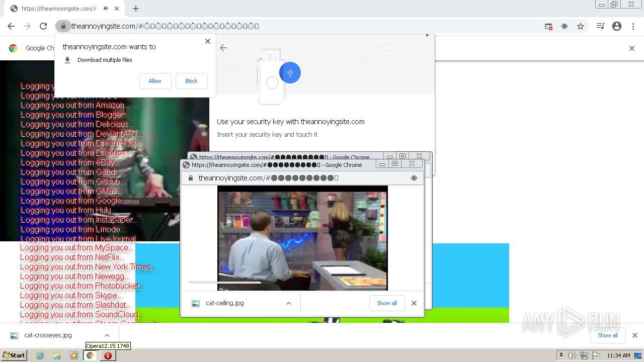The width and height of the screenshot is (644, 362).
Task: Dismiss the Google Chrome info bar
Action: coord(632,48)
